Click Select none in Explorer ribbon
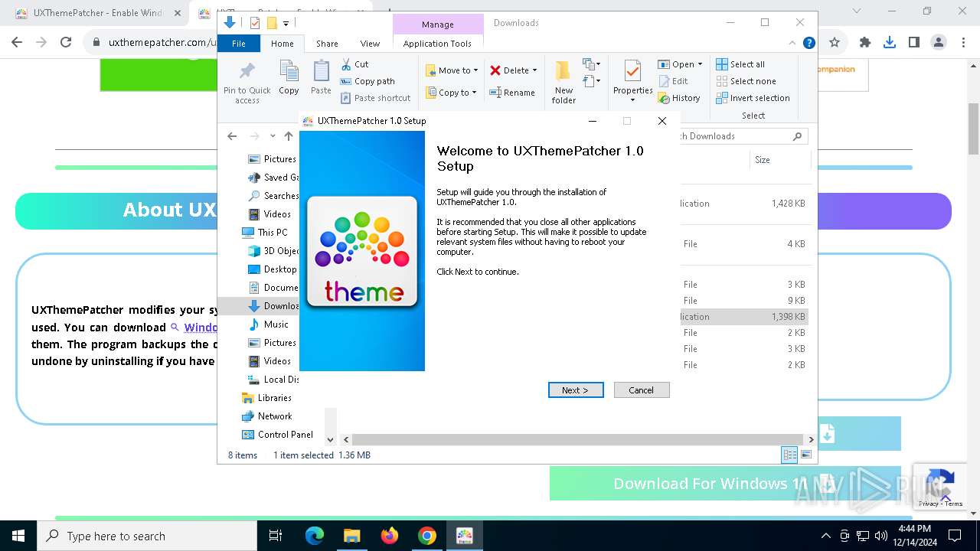 [x=746, y=81]
